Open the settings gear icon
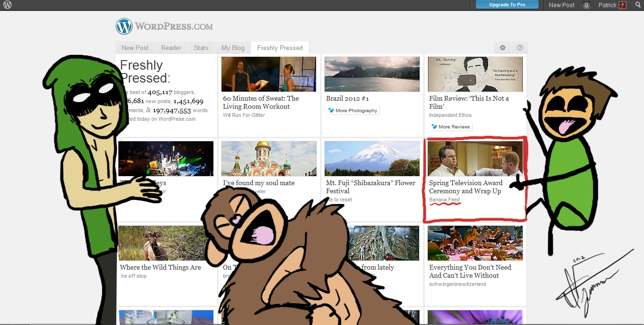This screenshot has height=325, width=644. point(502,48)
